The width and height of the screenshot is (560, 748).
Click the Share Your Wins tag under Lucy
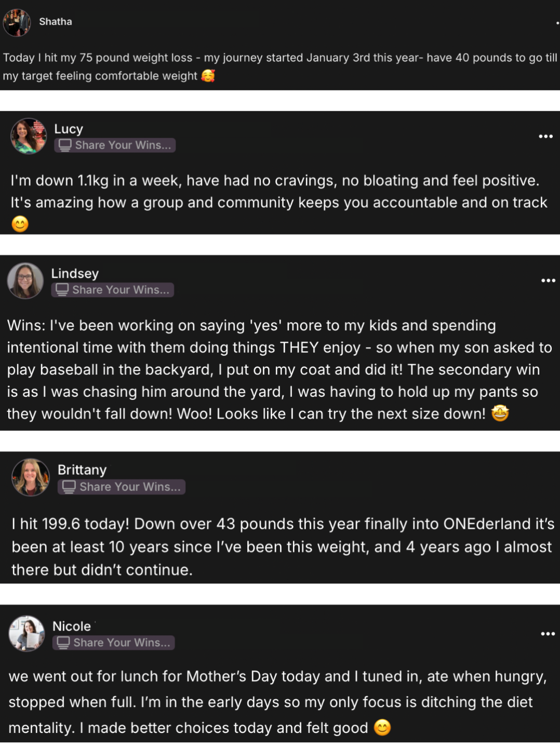click(115, 145)
